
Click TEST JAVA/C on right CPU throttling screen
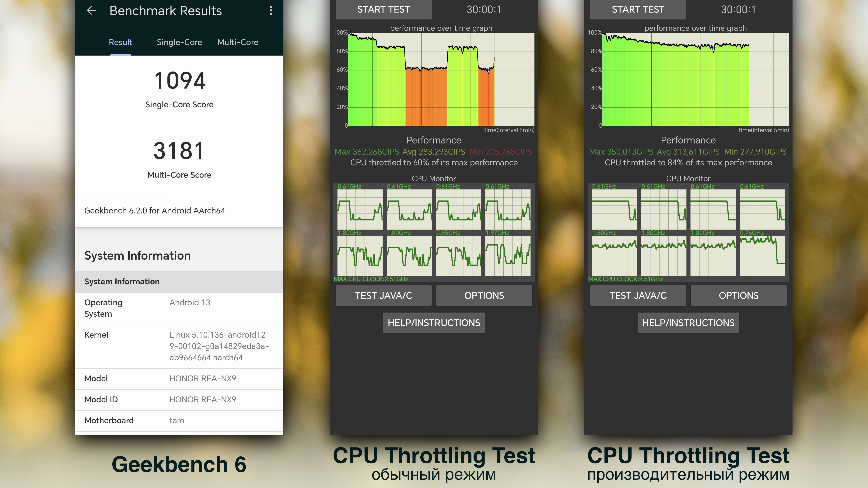coord(639,295)
